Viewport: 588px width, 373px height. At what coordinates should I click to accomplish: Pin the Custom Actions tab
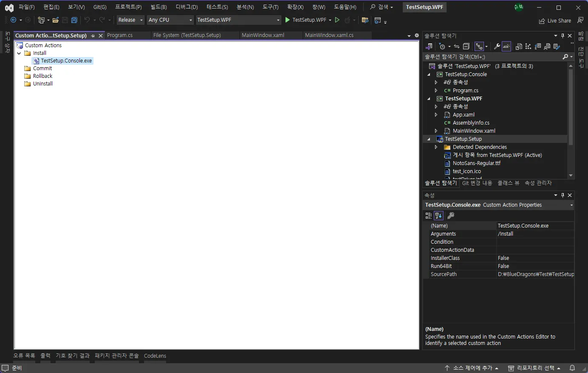click(x=93, y=36)
